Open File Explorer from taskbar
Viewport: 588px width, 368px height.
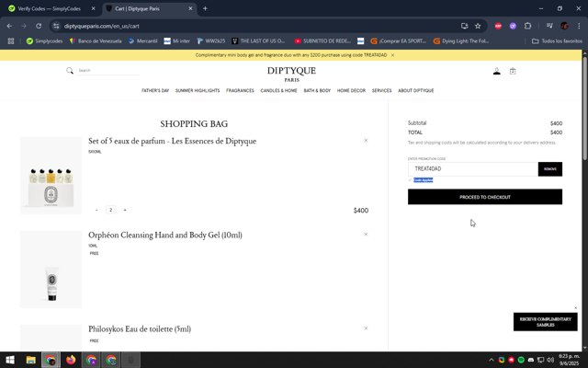(x=30, y=360)
